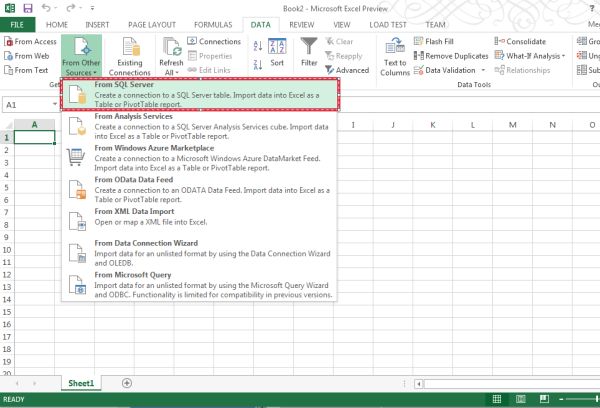Select From Microsoft Query
Image resolution: width=600 pixels, height=408 pixels.
pyautogui.click(x=199, y=285)
